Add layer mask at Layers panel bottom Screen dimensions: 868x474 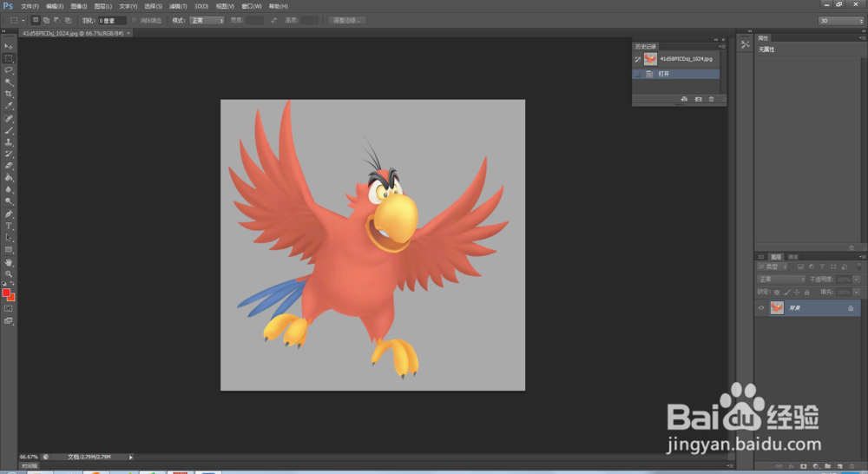tap(803, 467)
